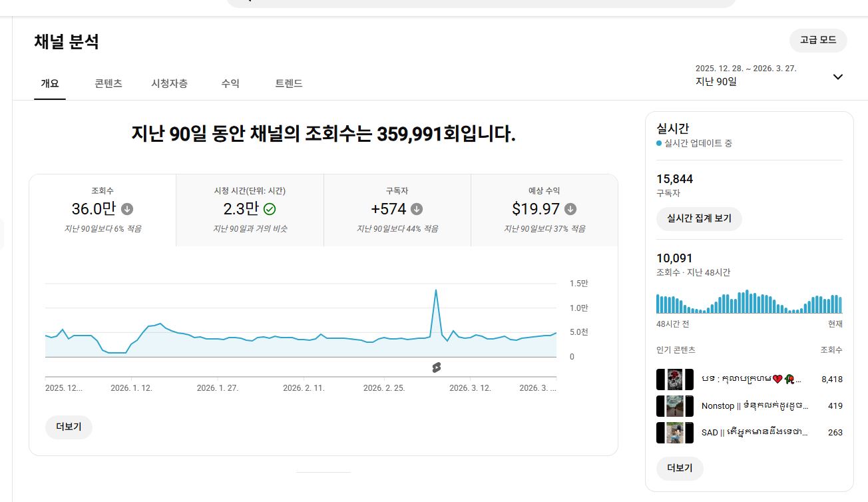Click 더보기 in the 실시간 panel
Image resolution: width=868 pixels, height=502 pixels.
pos(680,468)
